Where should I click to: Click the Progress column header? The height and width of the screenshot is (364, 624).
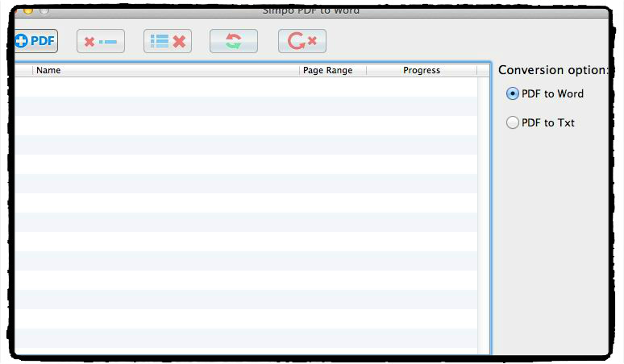(422, 70)
